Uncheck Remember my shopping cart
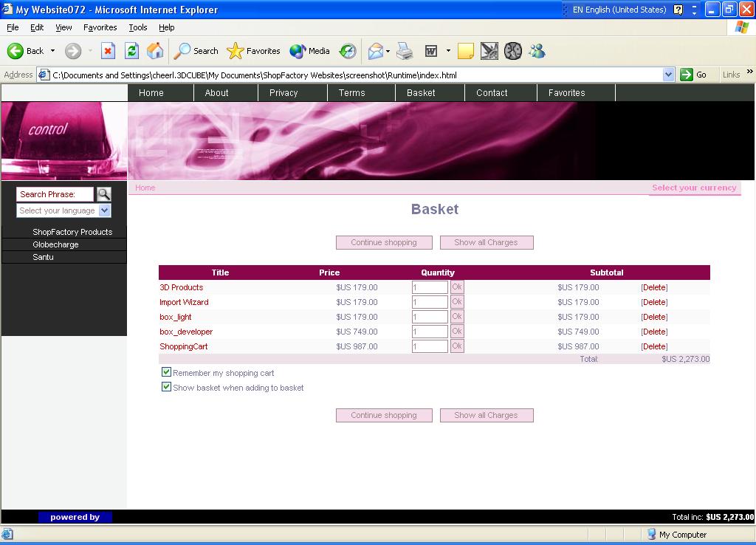 166,372
